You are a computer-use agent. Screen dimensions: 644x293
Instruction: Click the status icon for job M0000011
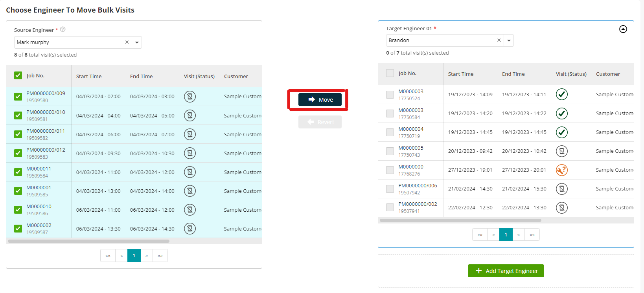190,172
